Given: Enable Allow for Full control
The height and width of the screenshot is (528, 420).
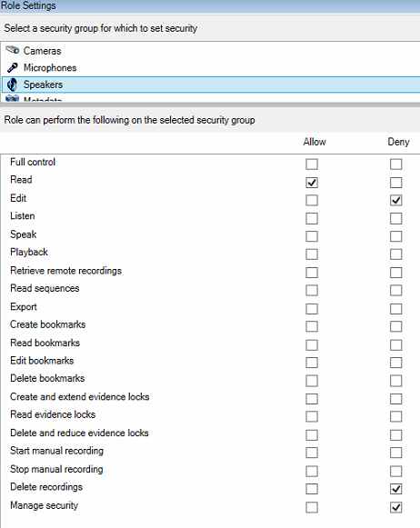Looking at the screenshot, I should (312, 164).
